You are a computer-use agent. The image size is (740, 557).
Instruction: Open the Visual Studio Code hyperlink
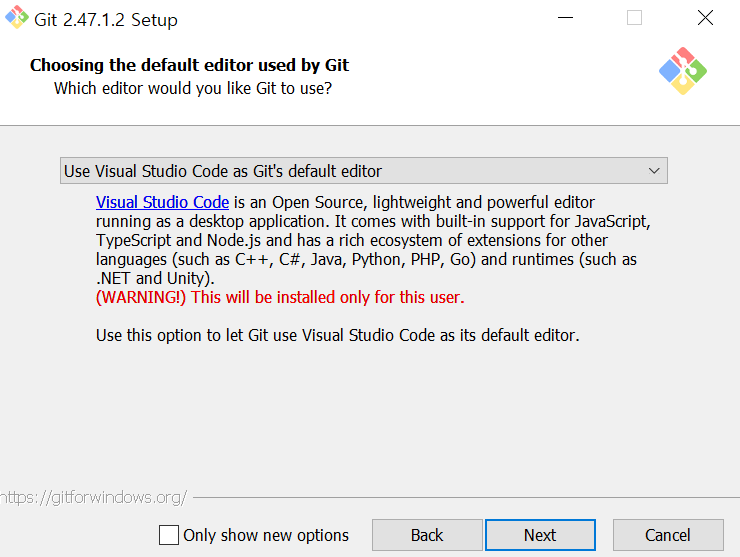point(162,202)
